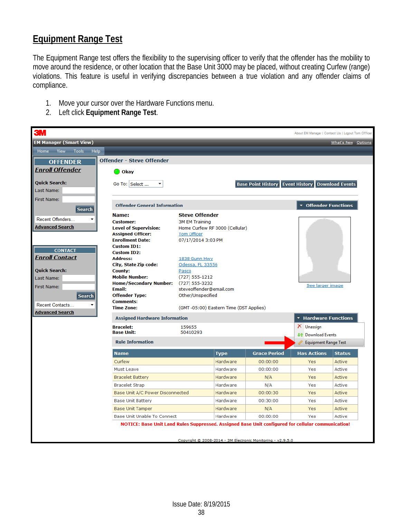Click the Contact Us link
Image resolution: width=403 pixels, height=532 pixels.
(332, 133)
